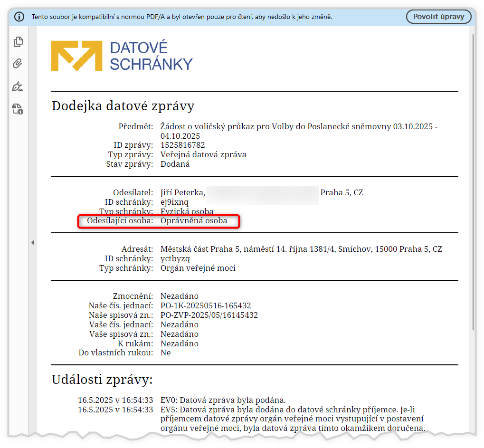The width and height of the screenshot is (484, 448).
Task: Open the PDF/A standards info panel
Action: [18, 109]
